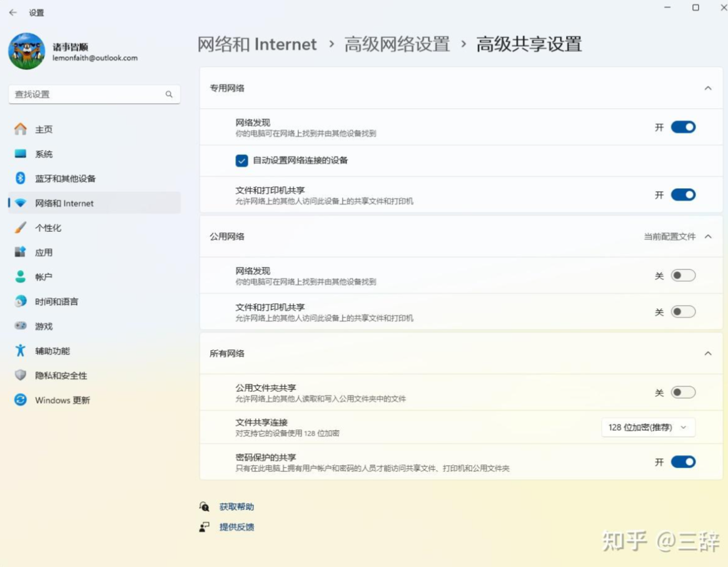Click the Bluetooth and other devices icon
This screenshot has height=567, width=728.
coord(20,178)
